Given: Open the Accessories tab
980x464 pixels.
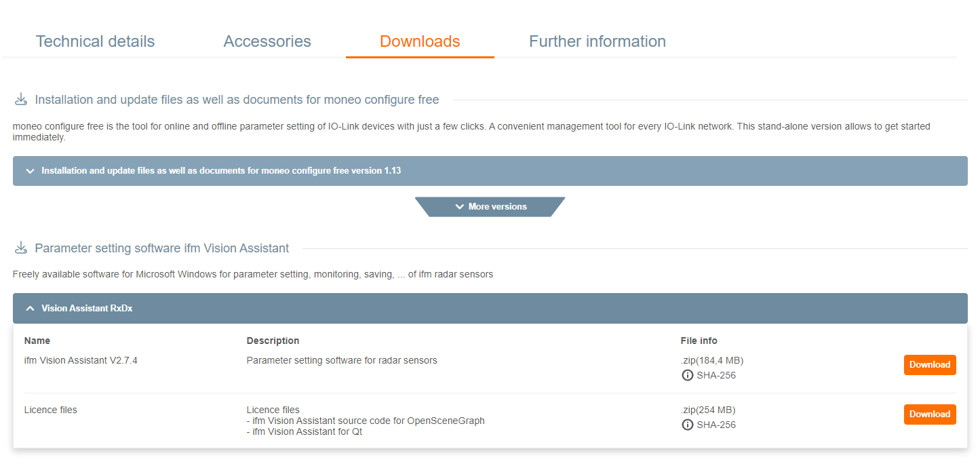Looking at the screenshot, I should click(x=267, y=41).
